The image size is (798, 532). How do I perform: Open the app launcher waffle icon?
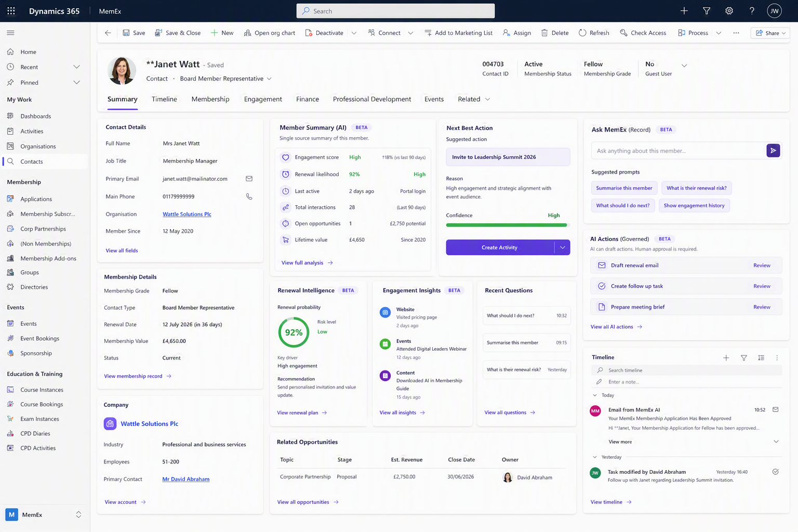11,11
